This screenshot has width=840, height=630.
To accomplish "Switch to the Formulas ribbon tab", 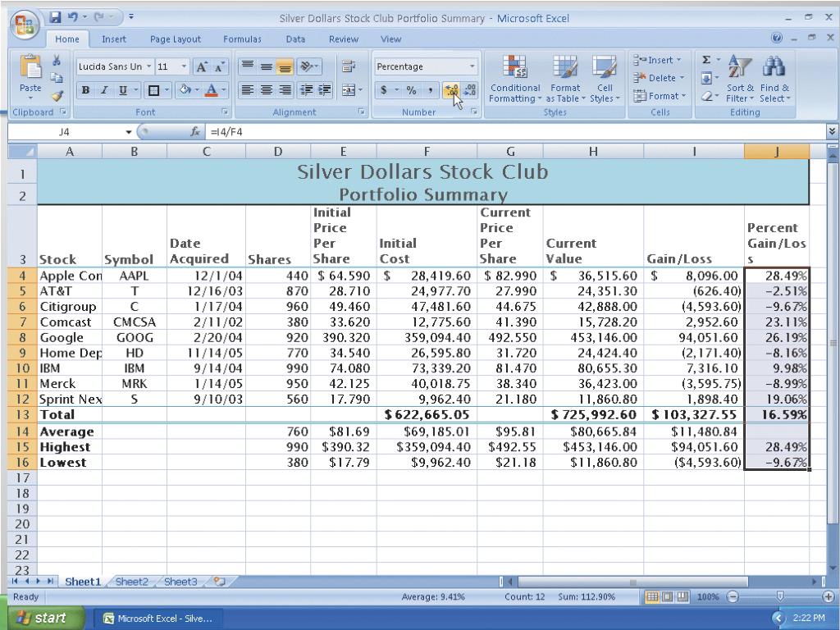I will tap(242, 39).
